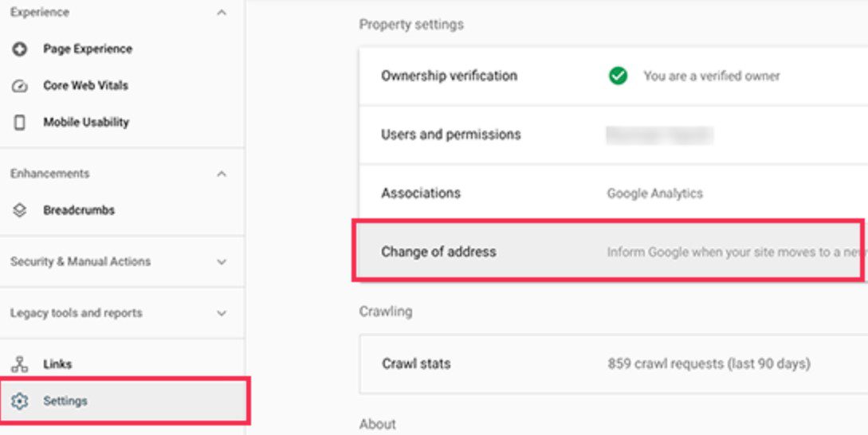
Task: Open Change of address tool
Action: coord(438,252)
